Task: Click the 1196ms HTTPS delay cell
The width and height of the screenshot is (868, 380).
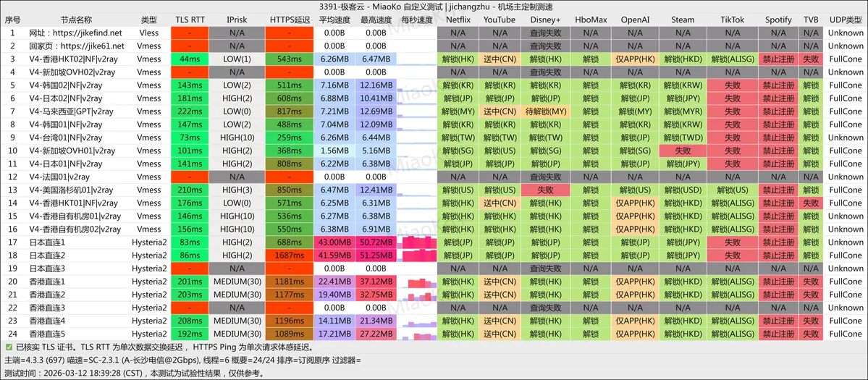Action: pos(290,321)
